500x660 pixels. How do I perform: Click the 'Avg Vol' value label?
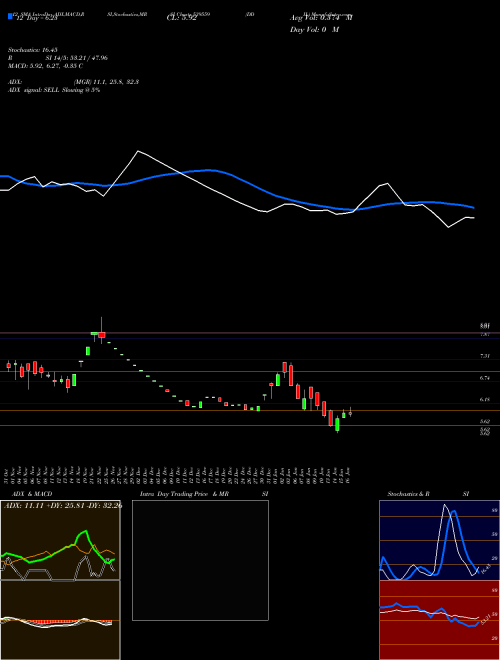click(321, 18)
